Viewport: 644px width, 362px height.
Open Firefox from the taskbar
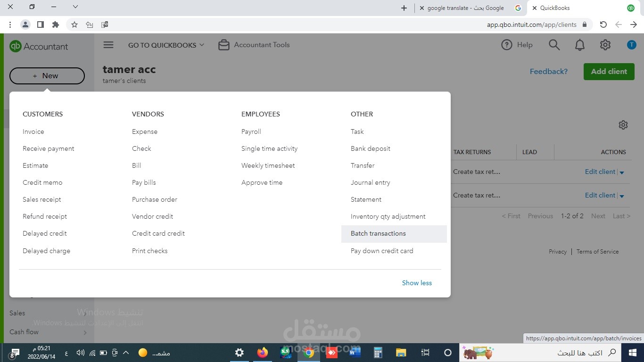coord(263,353)
